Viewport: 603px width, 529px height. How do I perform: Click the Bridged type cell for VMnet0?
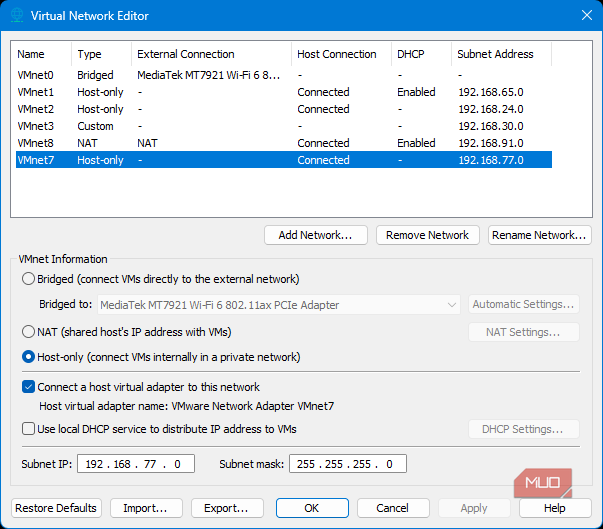pos(95,75)
